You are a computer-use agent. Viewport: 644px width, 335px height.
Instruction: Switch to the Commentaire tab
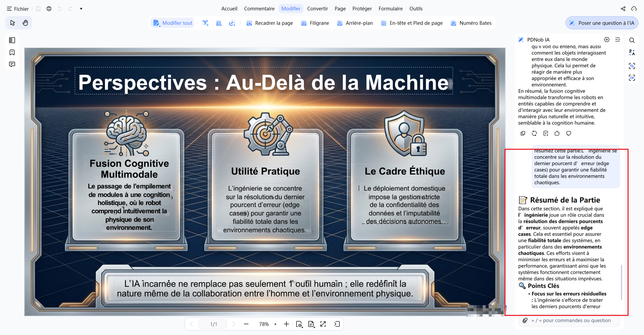259,9
